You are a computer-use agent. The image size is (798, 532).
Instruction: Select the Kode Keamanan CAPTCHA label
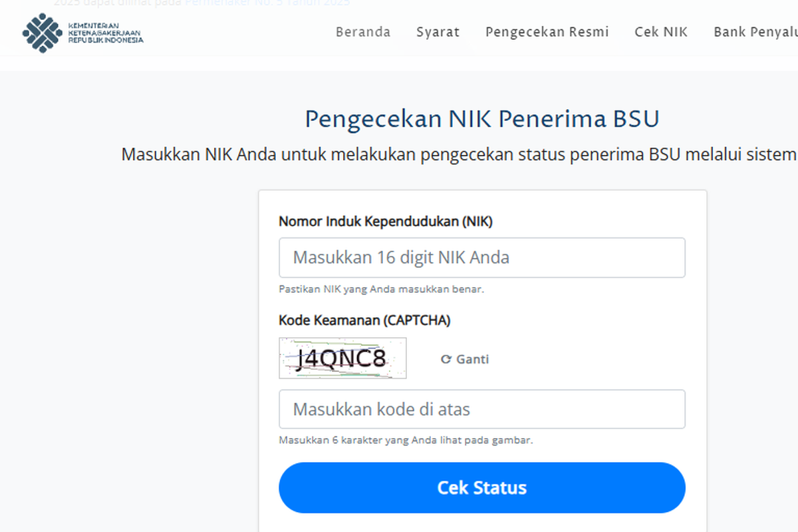click(x=364, y=320)
